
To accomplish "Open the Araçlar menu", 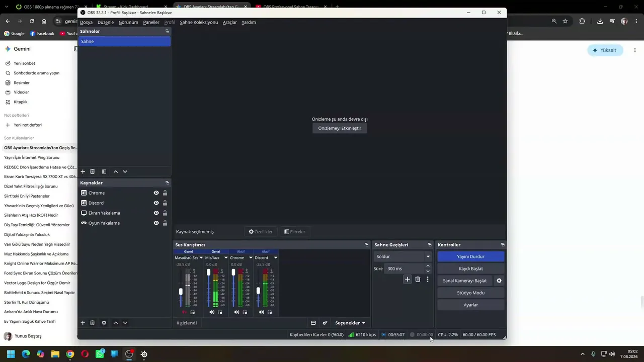I will [230, 22].
